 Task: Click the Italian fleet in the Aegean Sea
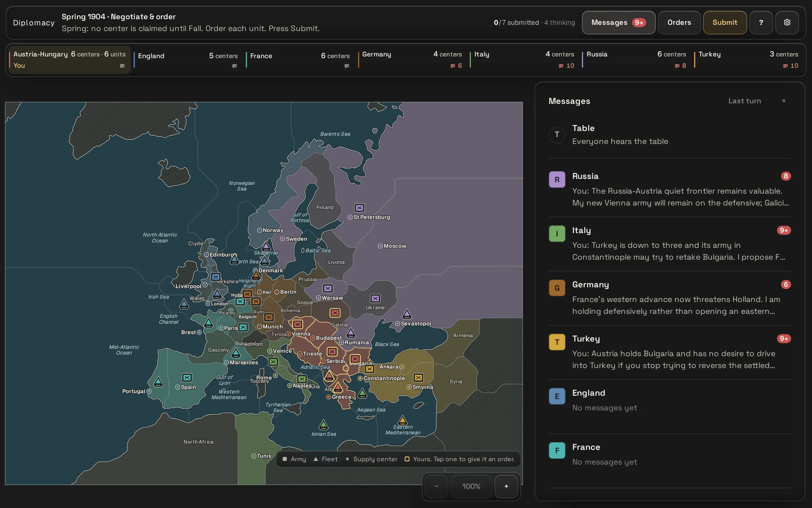tap(362, 393)
